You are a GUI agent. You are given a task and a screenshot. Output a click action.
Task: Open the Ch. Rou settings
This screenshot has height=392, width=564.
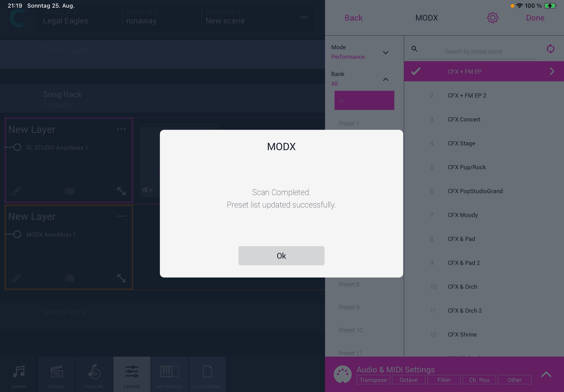[479, 380]
